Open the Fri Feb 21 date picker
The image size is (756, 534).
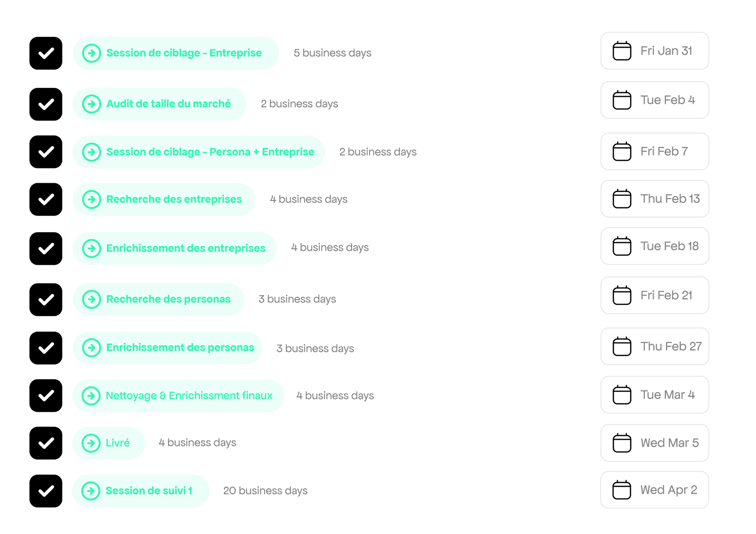point(654,296)
